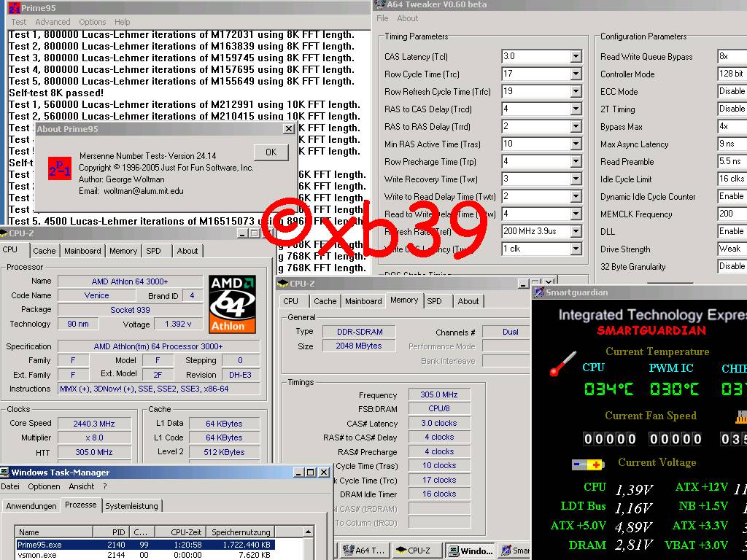Open Write Recovery Time (Twr) dropdown
The height and width of the screenshot is (560, 747).
(576, 179)
